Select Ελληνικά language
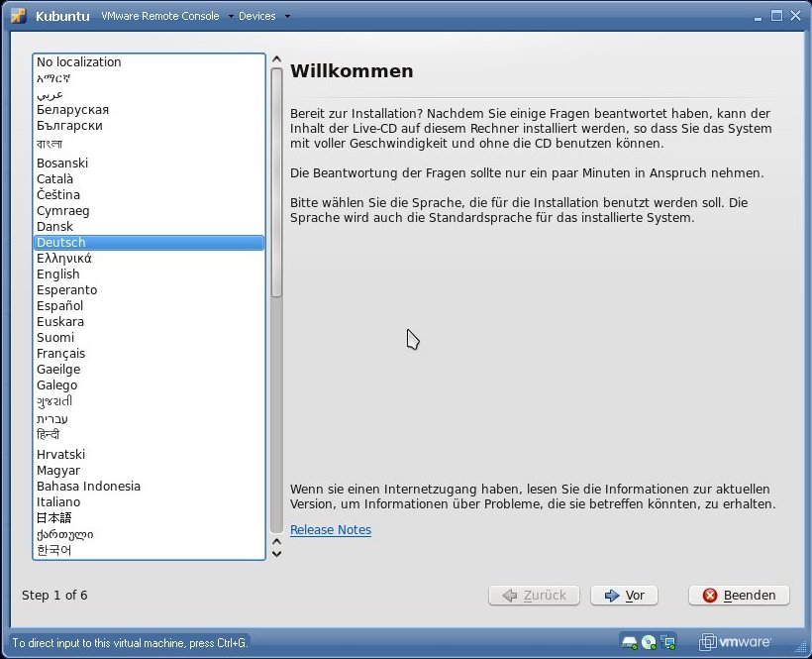 pyautogui.click(x=150, y=259)
